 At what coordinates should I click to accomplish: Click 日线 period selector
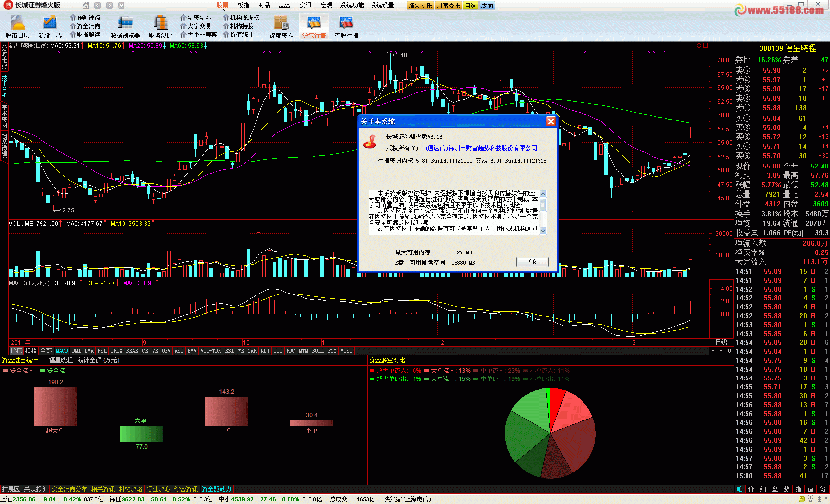[721, 342]
